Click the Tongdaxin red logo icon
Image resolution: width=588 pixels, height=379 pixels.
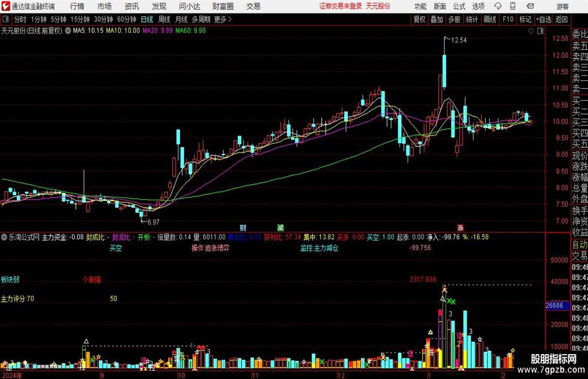coord(5,6)
